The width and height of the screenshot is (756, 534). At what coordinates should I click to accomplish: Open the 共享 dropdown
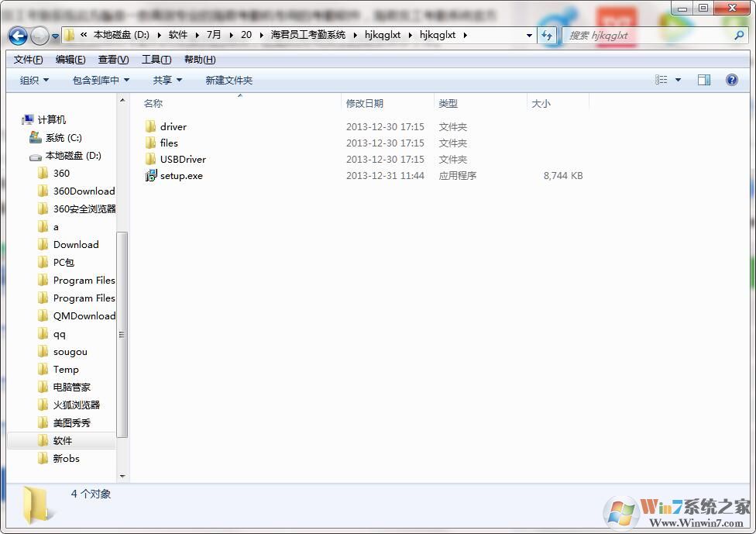pos(167,80)
